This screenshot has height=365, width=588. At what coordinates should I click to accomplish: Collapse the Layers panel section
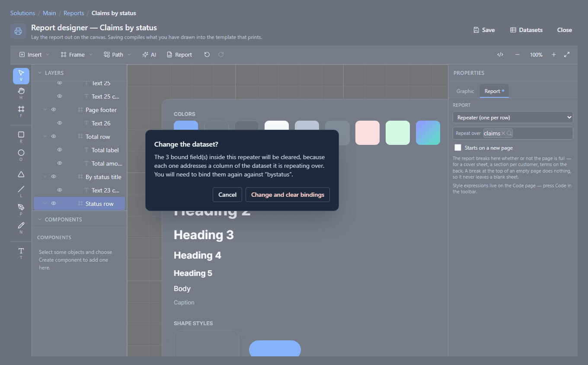coord(40,73)
